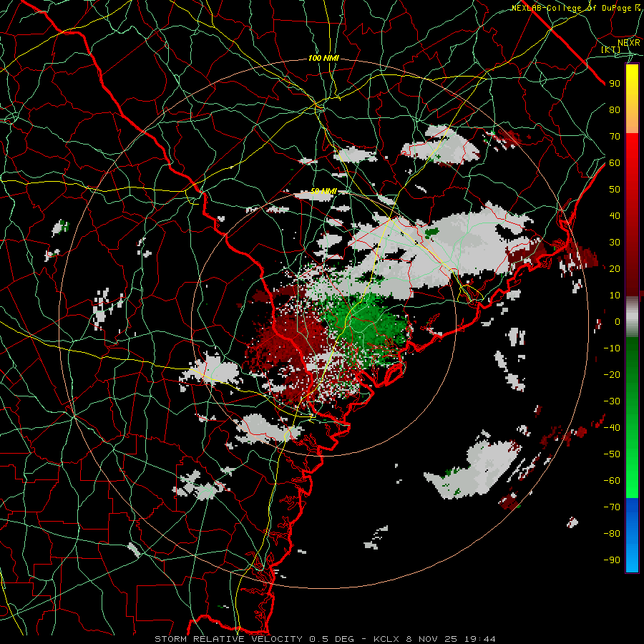Click the gray zero-velocity segment of color bar
The width and height of the screenshot is (644, 644).
(x=632, y=317)
